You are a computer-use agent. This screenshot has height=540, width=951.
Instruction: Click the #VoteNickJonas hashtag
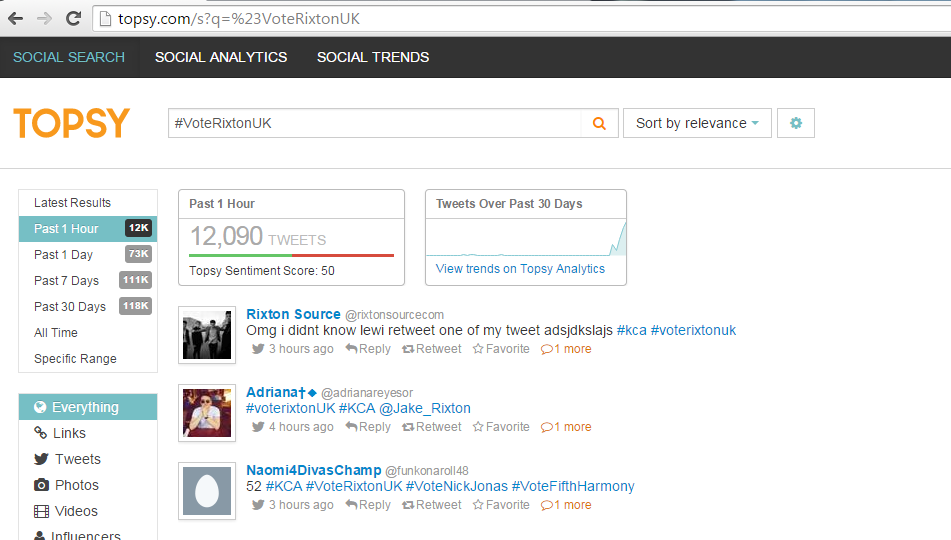(457, 487)
